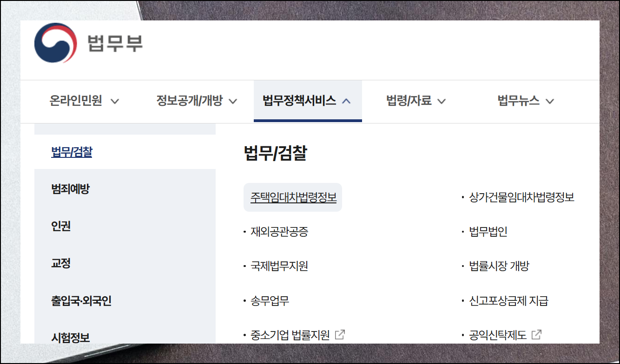Open the 중소기업 법률지원 link text

tap(290, 335)
